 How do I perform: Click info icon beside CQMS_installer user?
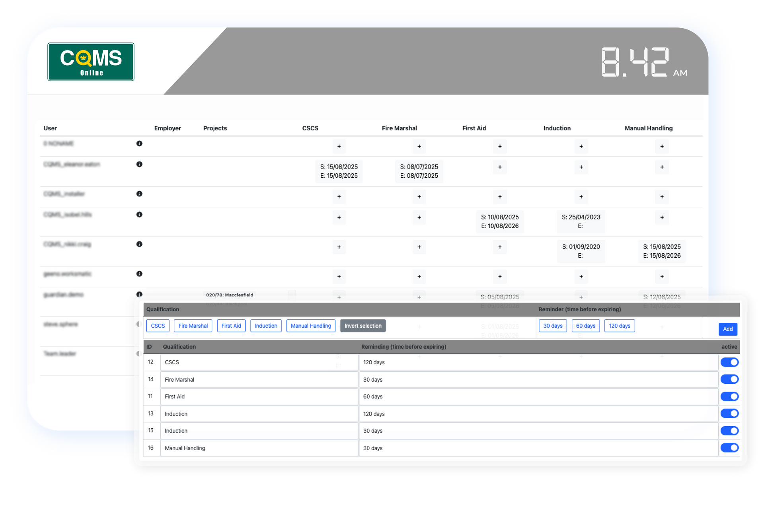click(x=139, y=194)
